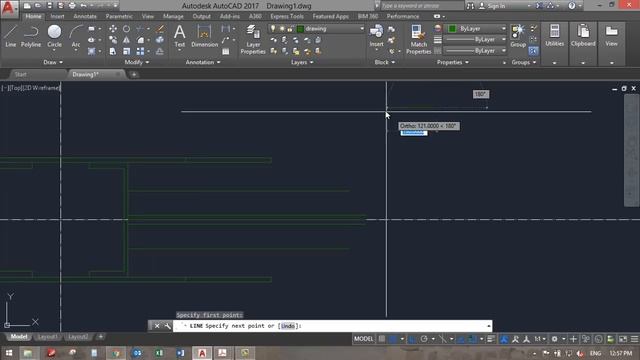Click the Array tool icon
This screenshot has height=360, width=640.
140,51
